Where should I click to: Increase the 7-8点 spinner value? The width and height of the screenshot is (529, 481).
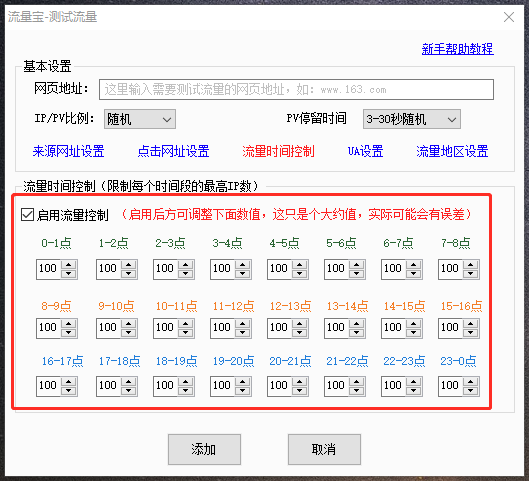coord(471,265)
